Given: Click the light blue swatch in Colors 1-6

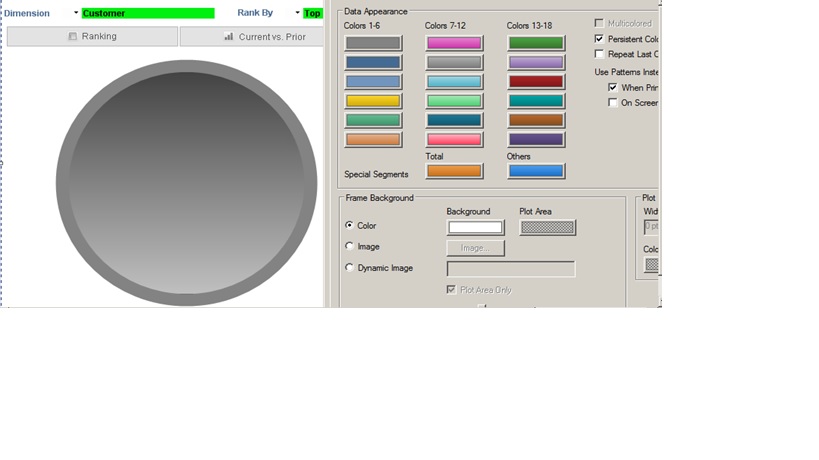Looking at the screenshot, I should click(x=373, y=81).
